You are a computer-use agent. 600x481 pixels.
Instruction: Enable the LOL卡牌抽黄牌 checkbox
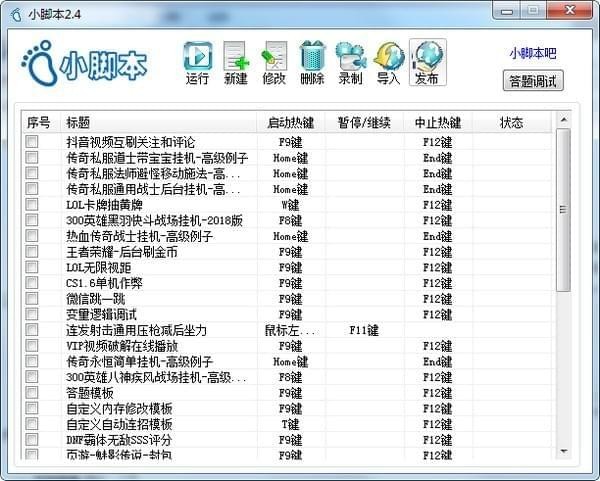pos(32,204)
